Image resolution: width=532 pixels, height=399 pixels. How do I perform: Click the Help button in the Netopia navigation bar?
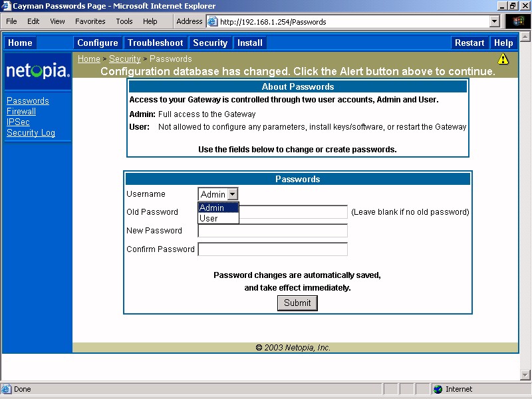pyautogui.click(x=503, y=43)
